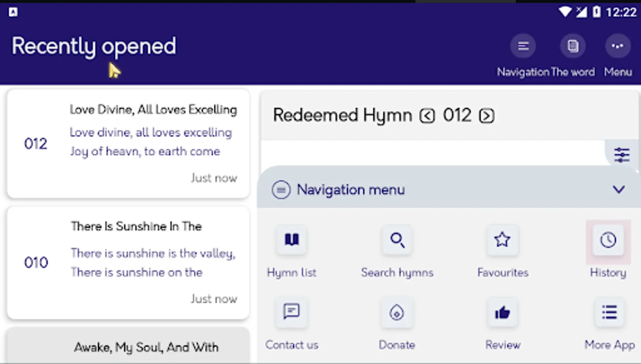
Task: Select the History clock icon
Action: point(608,240)
